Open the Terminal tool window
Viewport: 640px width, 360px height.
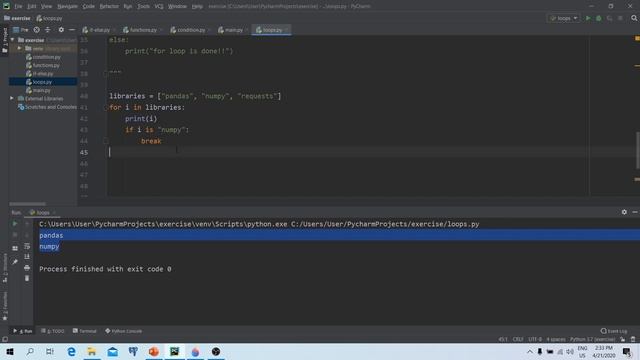84,331
